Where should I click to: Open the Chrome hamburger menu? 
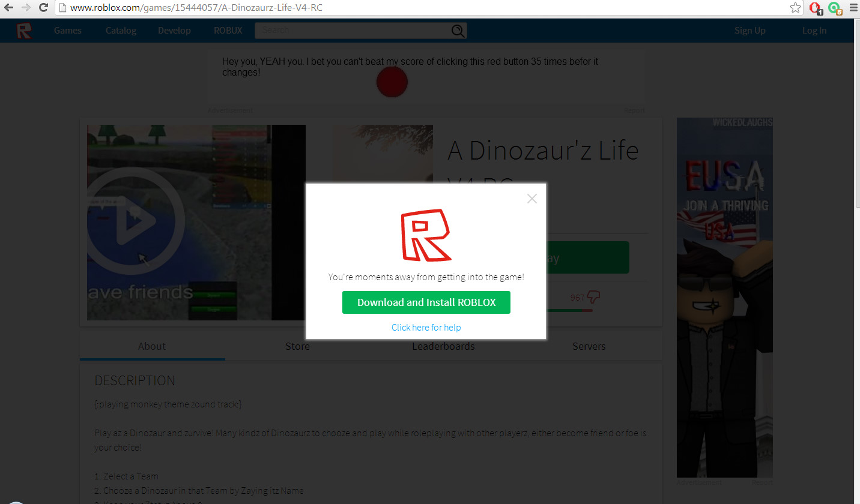pos(852,8)
